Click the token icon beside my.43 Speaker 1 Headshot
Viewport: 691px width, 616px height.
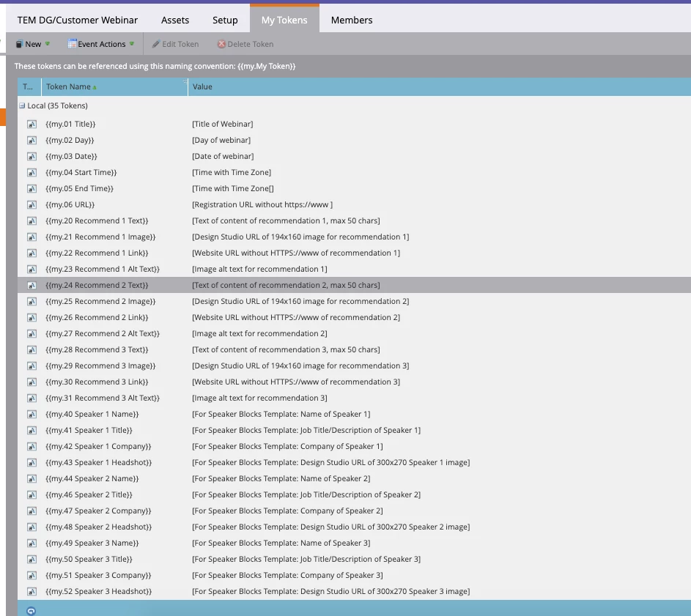(32, 463)
